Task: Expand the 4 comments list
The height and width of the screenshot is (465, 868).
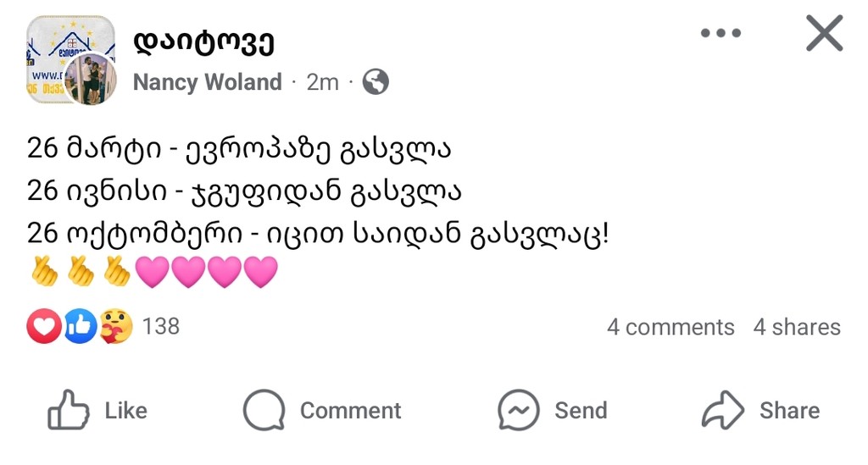Action: tap(670, 328)
